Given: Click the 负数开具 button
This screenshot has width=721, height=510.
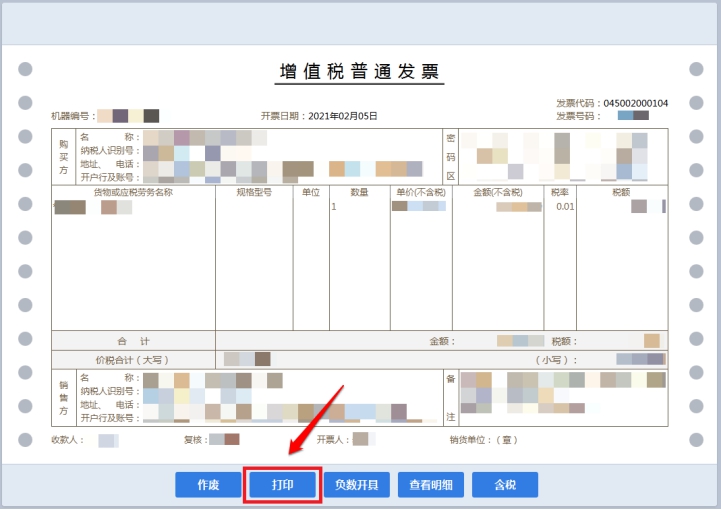Looking at the screenshot, I should [x=357, y=485].
